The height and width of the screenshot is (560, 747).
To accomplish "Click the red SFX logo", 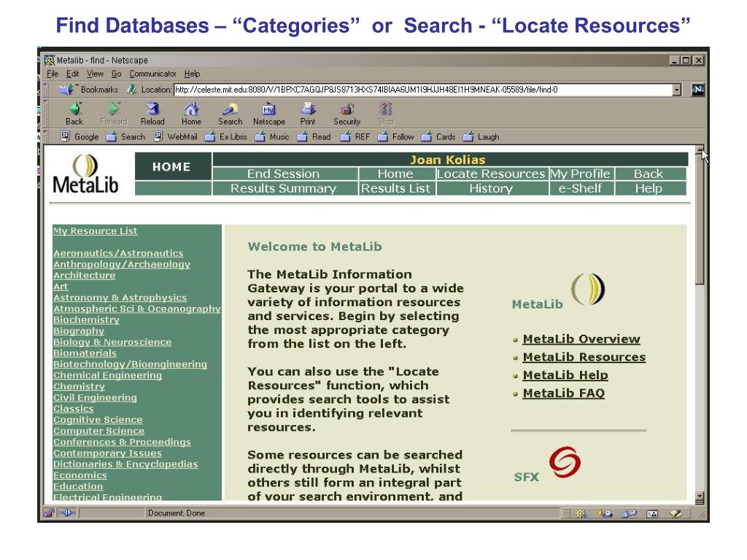I will coord(565,462).
